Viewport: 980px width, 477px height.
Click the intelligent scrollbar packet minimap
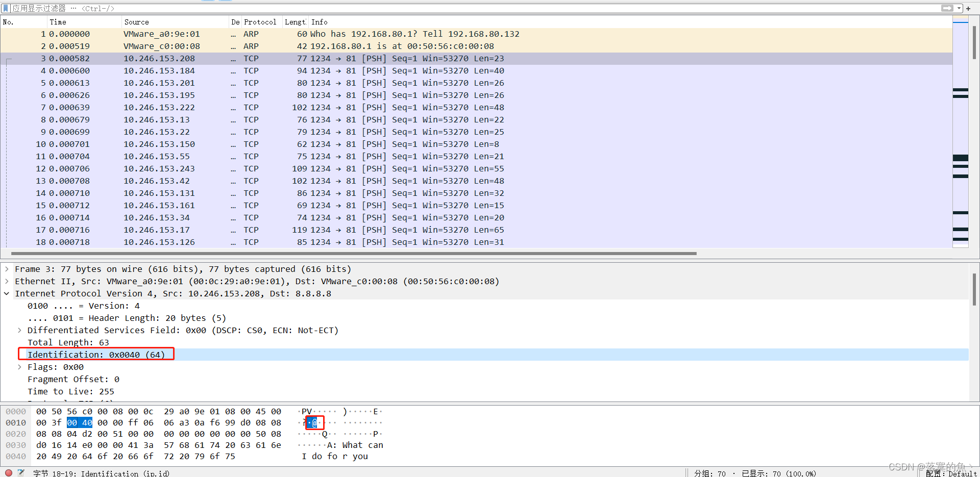961,133
